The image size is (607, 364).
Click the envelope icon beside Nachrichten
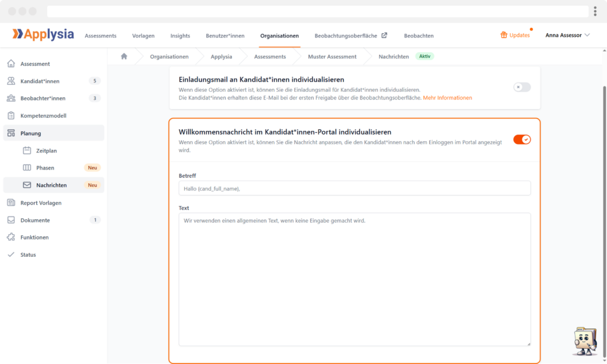[27, 185]
